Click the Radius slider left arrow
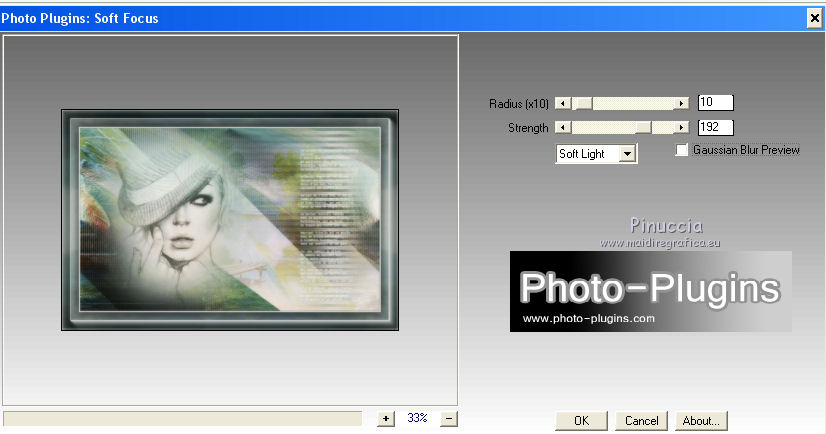 coord(563,103)
